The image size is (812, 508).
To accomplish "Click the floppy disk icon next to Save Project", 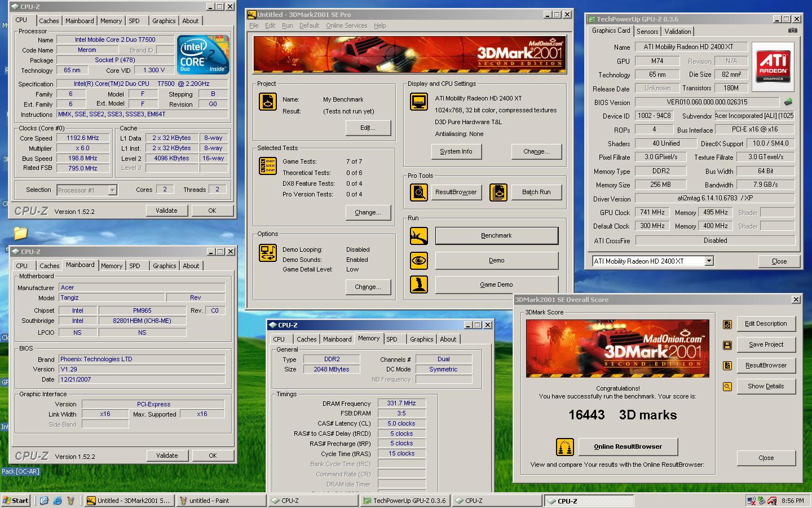I will (727, 345).
